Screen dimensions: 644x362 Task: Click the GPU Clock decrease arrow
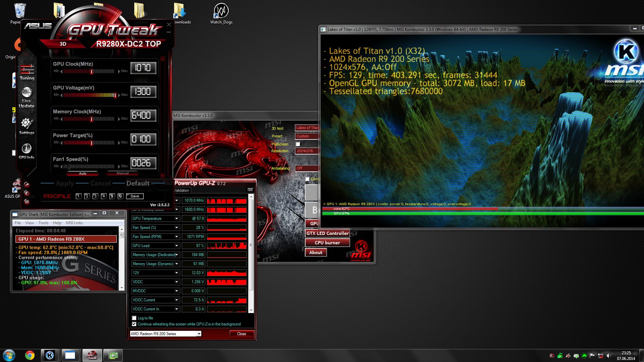point(62,71)
